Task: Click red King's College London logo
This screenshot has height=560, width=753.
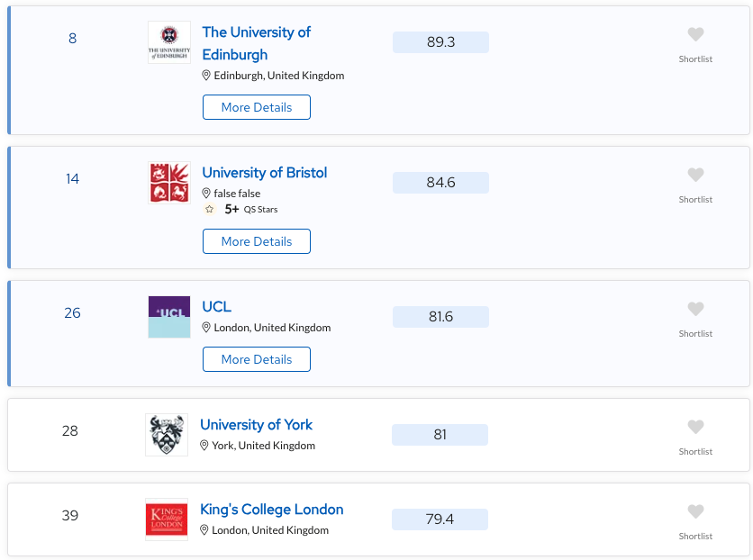Action: [167, 519]
